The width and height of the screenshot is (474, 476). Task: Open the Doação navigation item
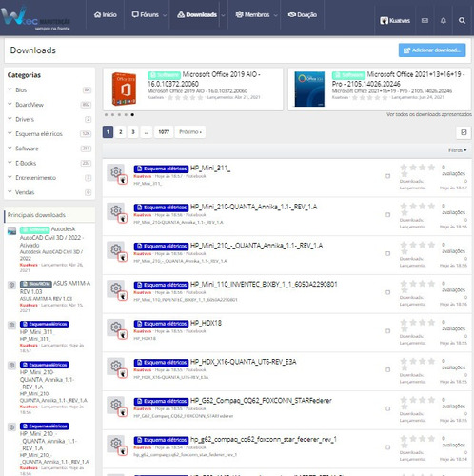click(303, 14)
